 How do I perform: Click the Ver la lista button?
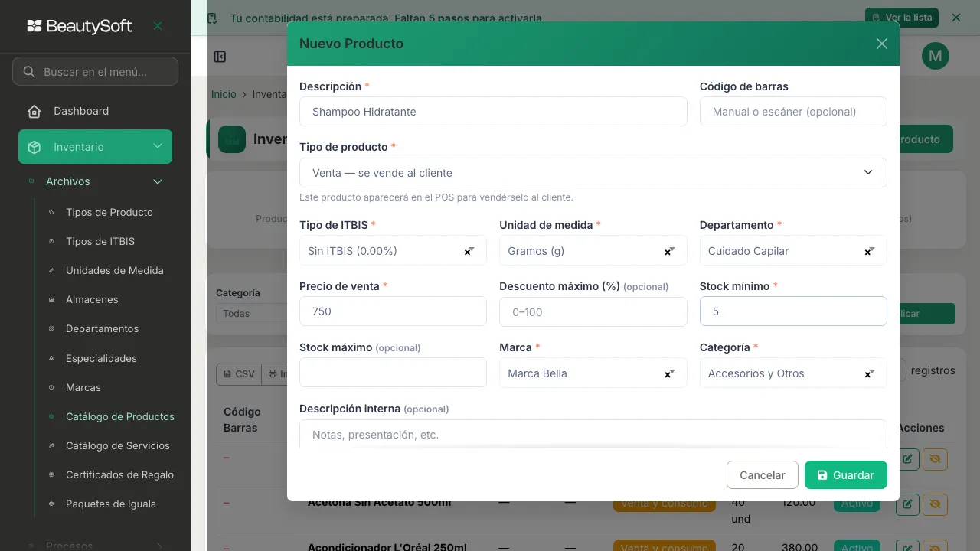point(902,18)
